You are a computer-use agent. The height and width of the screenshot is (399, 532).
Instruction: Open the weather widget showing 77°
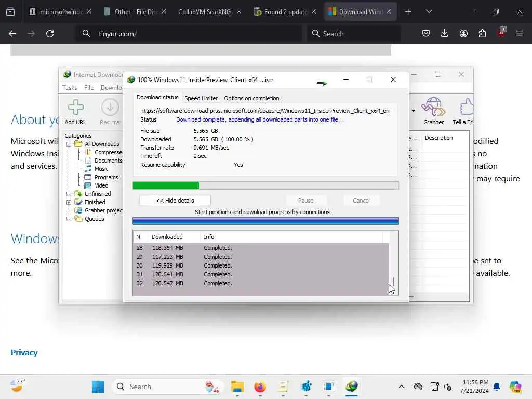coord(17,386)
